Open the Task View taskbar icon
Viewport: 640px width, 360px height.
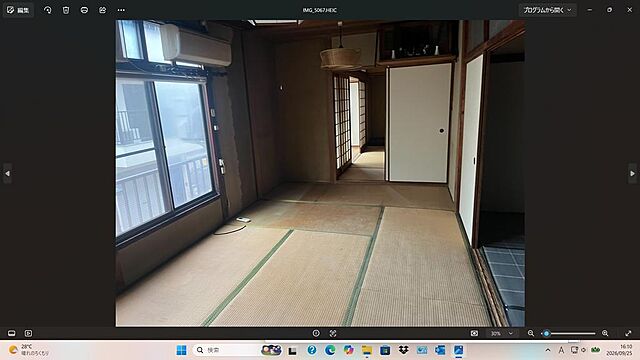tap(292, 350)
